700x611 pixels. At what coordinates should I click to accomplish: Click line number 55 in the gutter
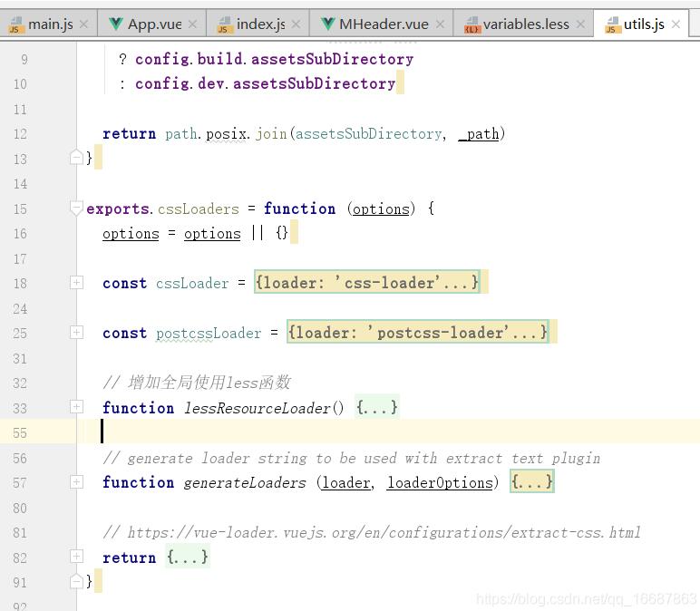tap(20, 432)
